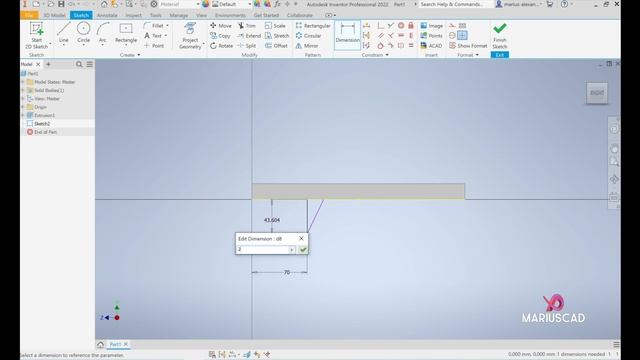Expand the Model States: Master node
Image resolution: width=640 pixels, height=360 pixels.
coord(23,82)
